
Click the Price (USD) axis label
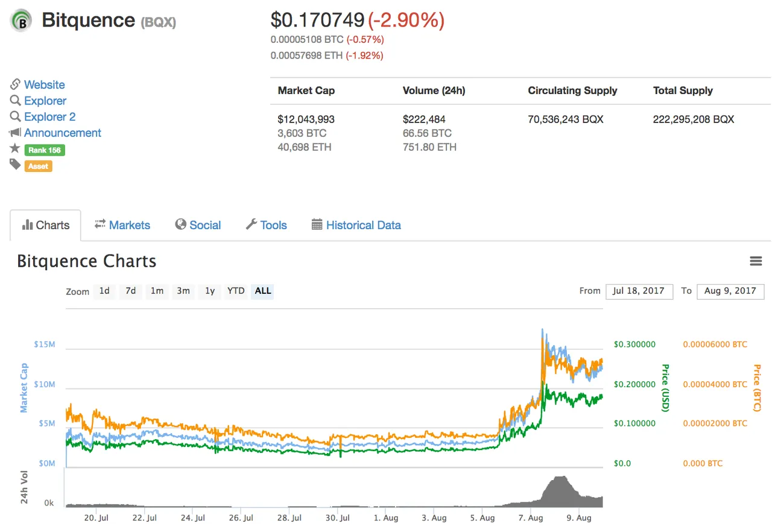(x=665, y=388)
